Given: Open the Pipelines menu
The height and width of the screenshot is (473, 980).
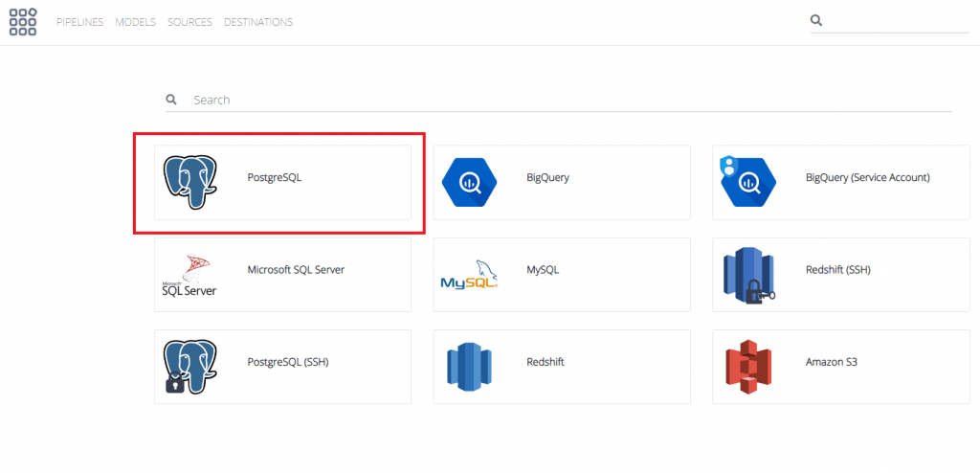Looking at the screenshot, I should click(79, 22).
